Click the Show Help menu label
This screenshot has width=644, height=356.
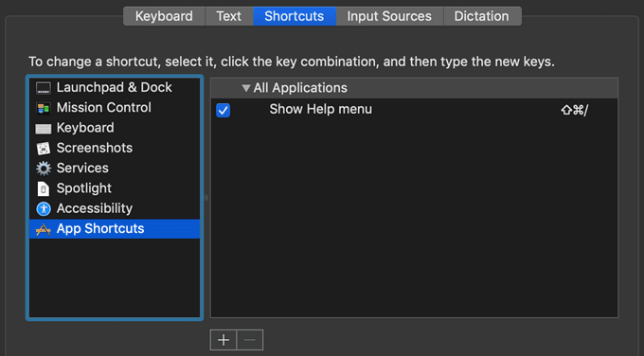pos(320,109)
